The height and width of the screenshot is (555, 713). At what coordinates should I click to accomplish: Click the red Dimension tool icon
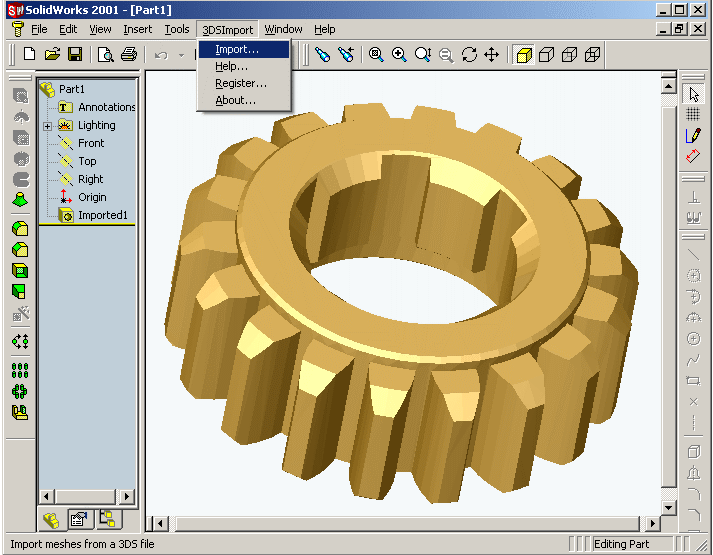(x=693, y=156)
